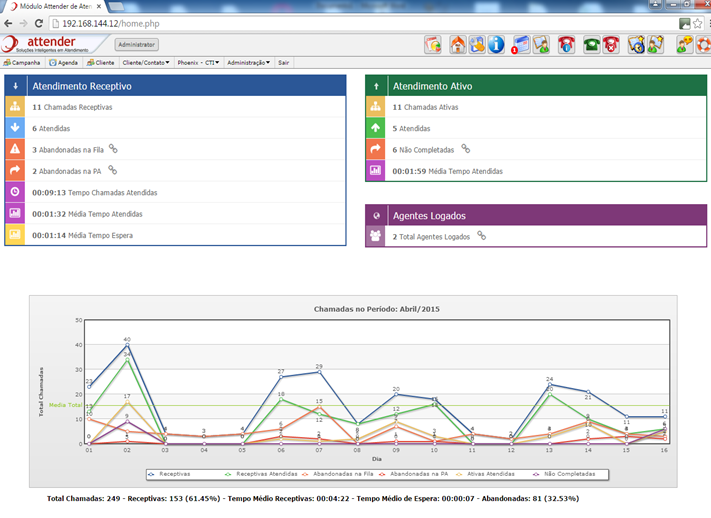
Task: Reload the page with the refresh icon
Action: pos(39,24)
